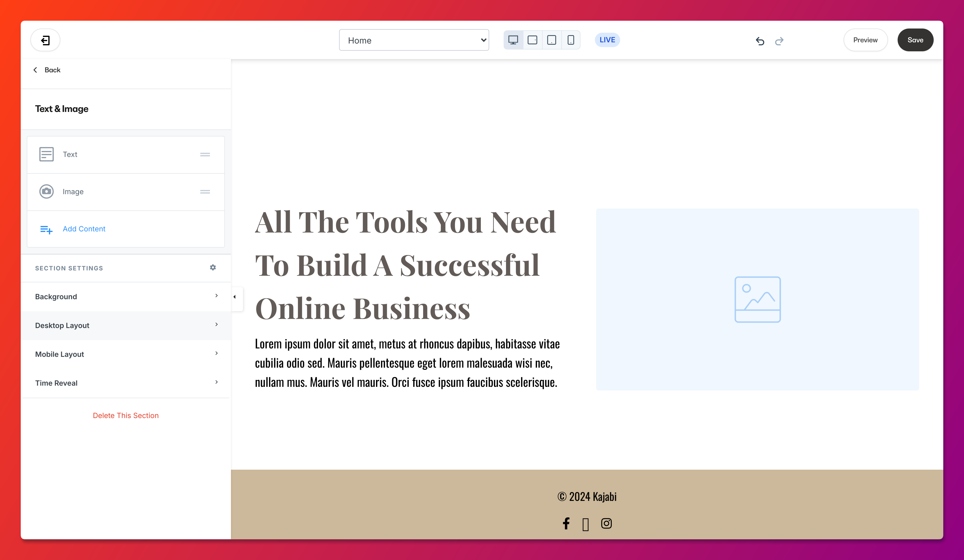Viewport: 964px width, 560px height.
Task: Switch to desktop preview mode
Action: [x=513, y=40]
